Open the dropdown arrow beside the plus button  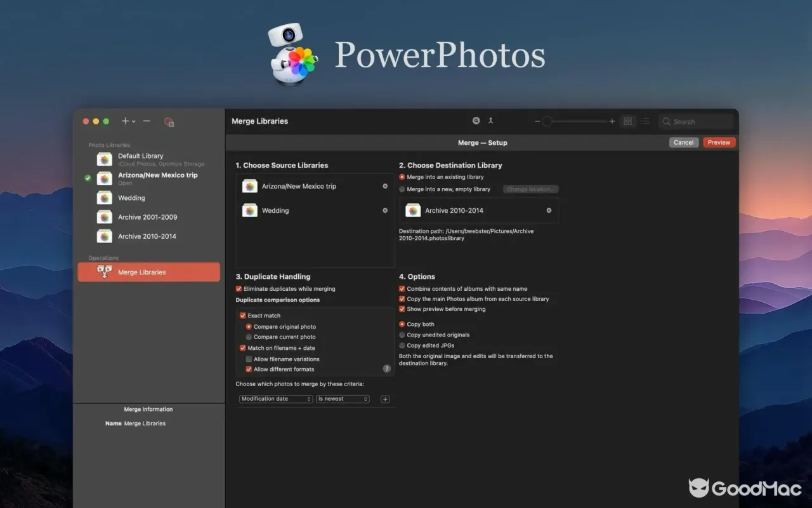coord(133,121)
